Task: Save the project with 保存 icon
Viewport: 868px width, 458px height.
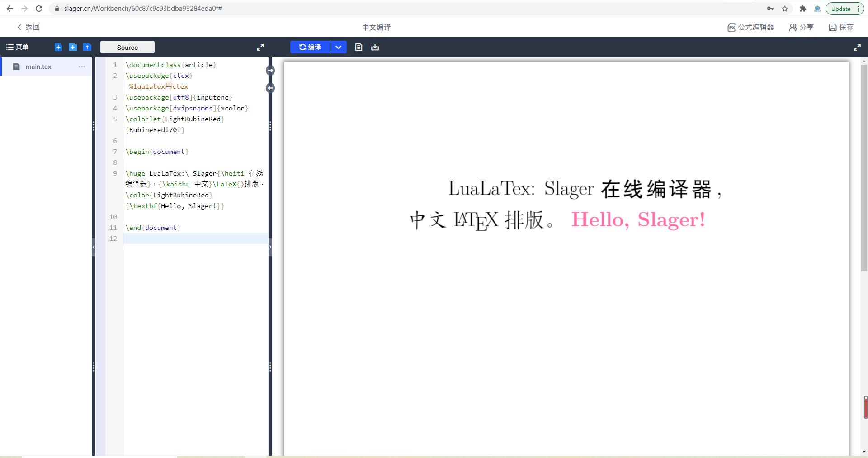Action: pos(841,27)
